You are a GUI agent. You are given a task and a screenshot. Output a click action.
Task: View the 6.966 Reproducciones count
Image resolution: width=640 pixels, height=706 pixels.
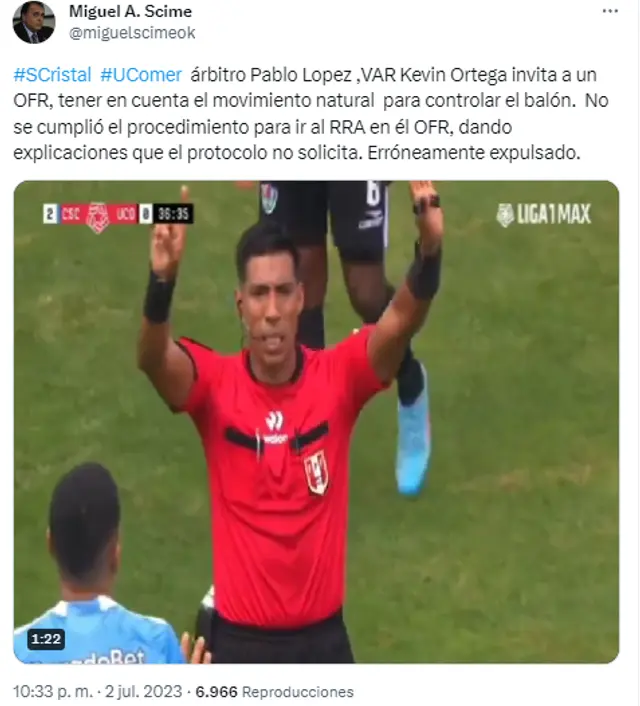click(x=274, y=692)
